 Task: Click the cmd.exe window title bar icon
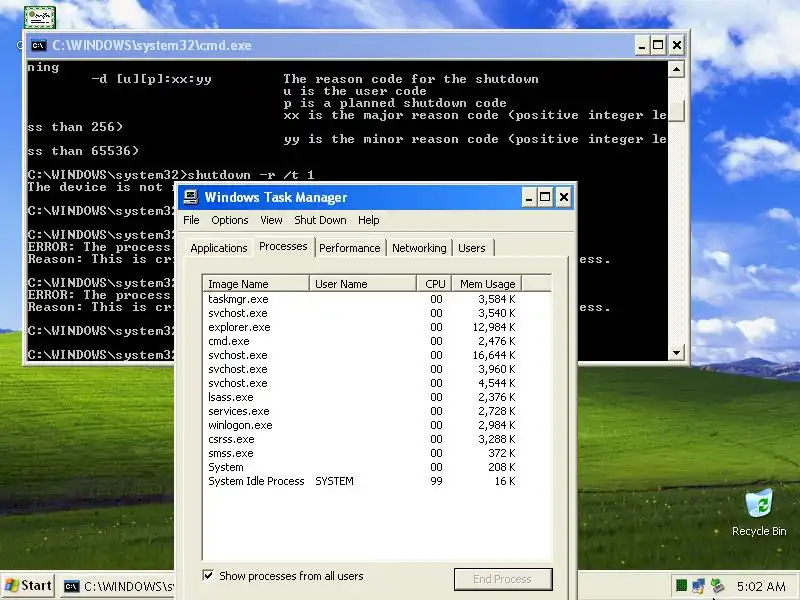click(x=39, y=45)
